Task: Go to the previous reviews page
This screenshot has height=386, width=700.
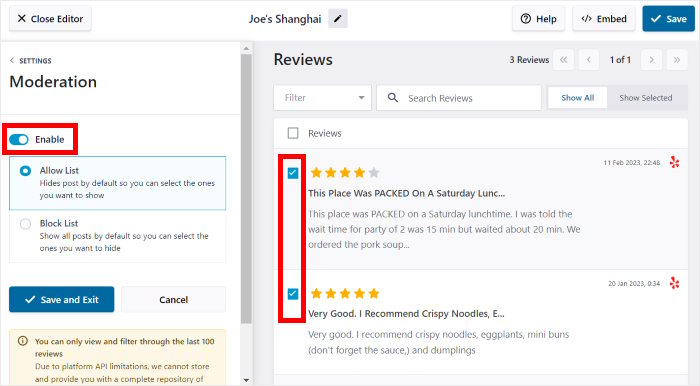Action: click(589, 59)
